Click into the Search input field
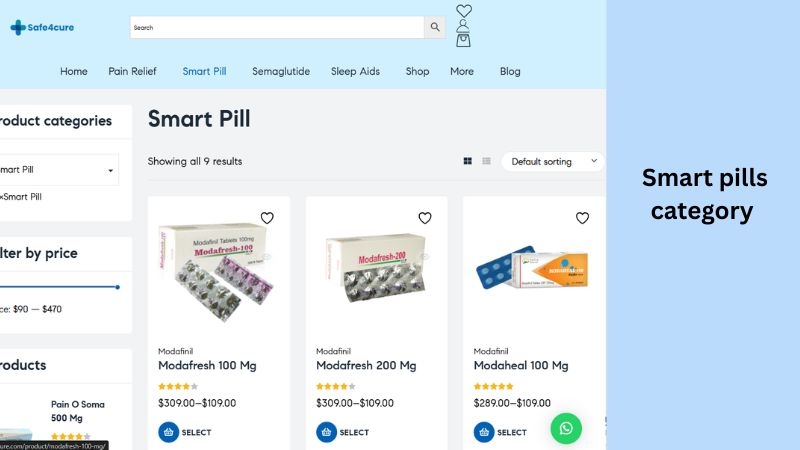 tap(277, 28)
